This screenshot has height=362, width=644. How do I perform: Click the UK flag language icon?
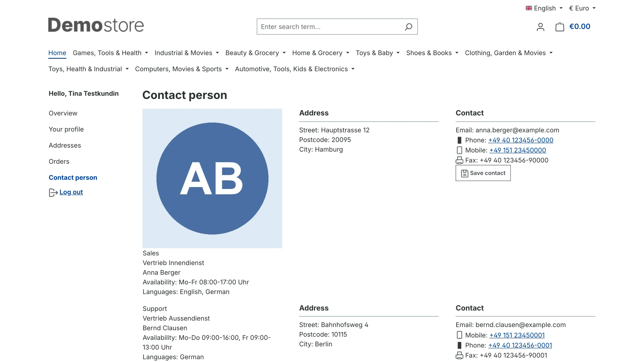528,8
